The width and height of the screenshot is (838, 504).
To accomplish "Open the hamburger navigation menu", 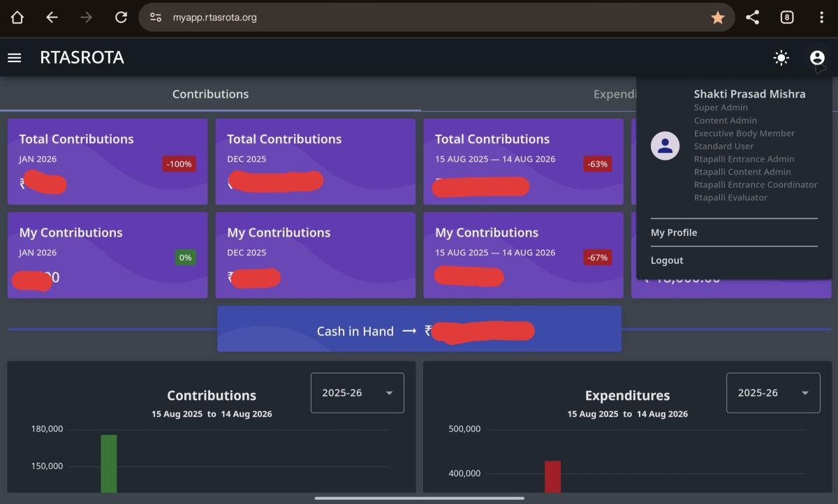I will pos(15,58).
